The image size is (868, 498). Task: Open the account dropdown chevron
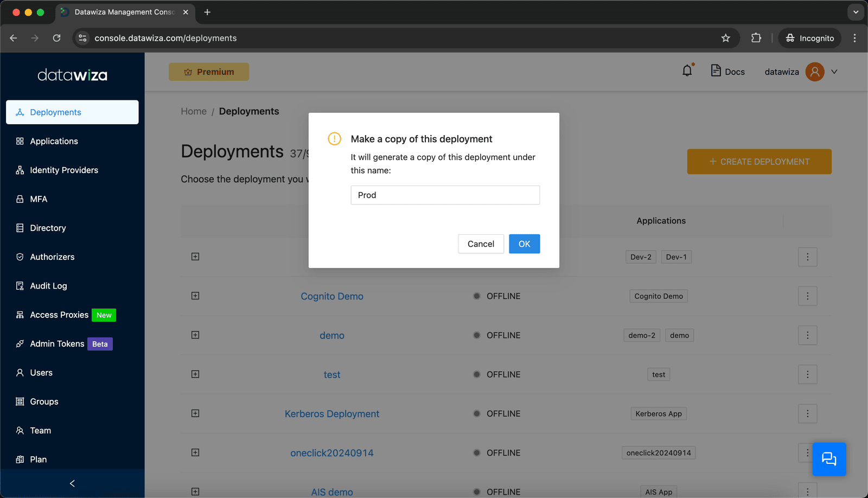[x=834, y=72]
